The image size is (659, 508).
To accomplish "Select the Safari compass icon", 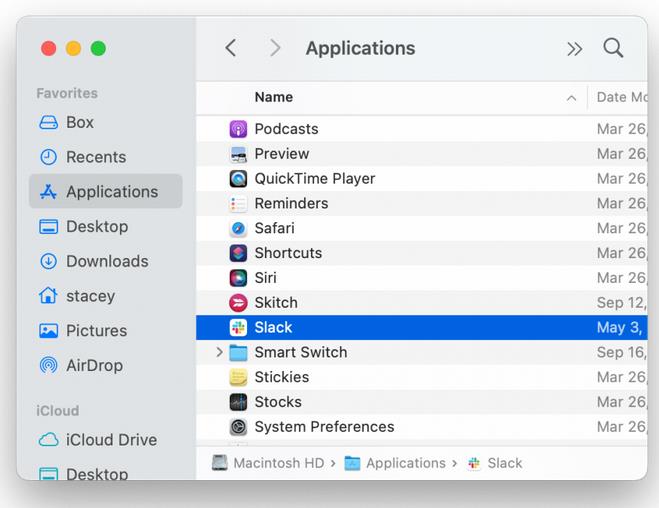I will (x=238, y=228).
